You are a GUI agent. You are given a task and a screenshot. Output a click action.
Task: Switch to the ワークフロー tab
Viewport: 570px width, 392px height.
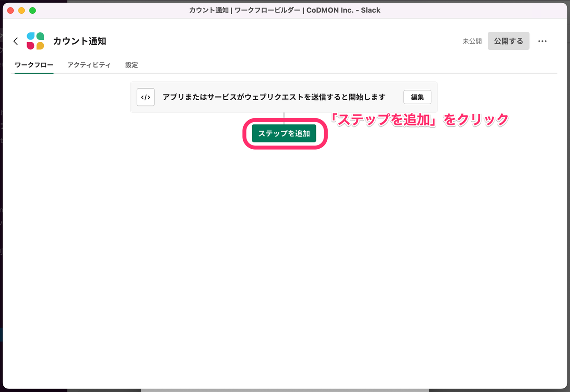(32, 65)
